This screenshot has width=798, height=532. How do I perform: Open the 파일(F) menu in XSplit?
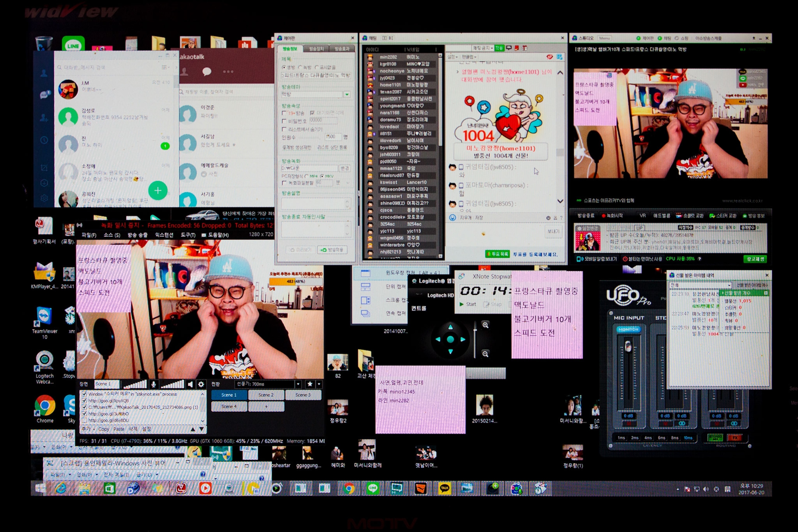(89, 235)
